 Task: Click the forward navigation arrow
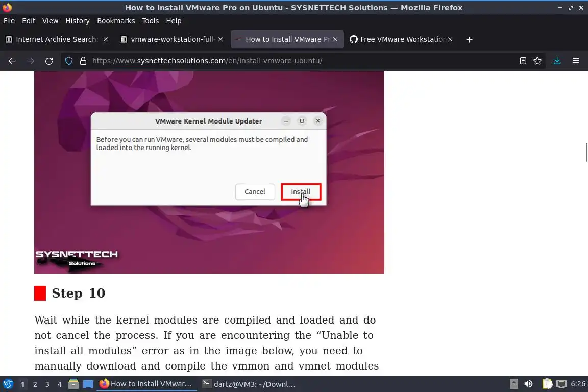tap(31, 61)
